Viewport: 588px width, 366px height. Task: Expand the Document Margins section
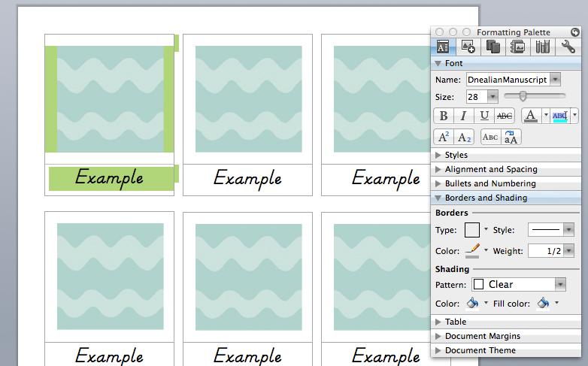[438, 336]
